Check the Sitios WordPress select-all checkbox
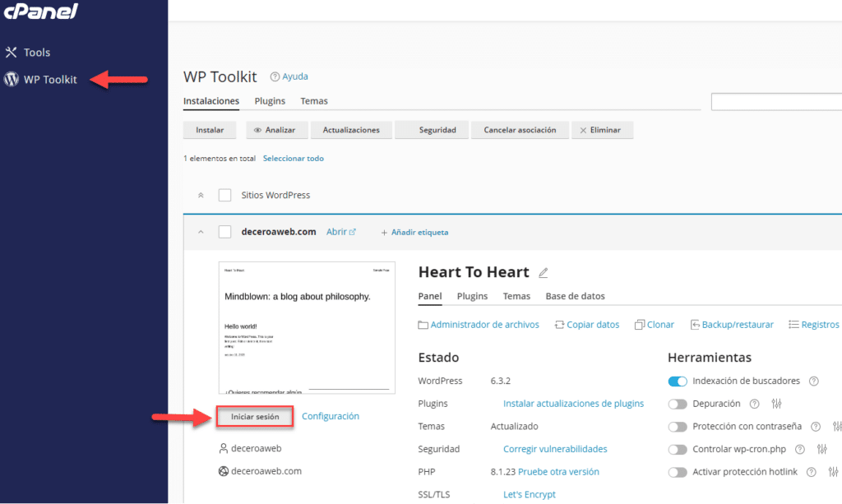This screenshot has height=504, width=842. click(225, 195)
